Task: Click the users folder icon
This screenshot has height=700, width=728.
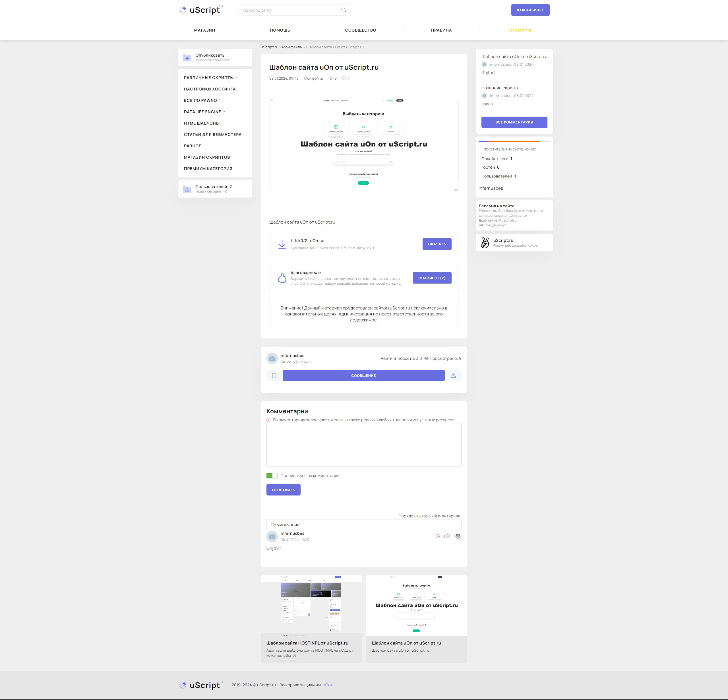Action: pyautogui.click(x=187, y=189)
